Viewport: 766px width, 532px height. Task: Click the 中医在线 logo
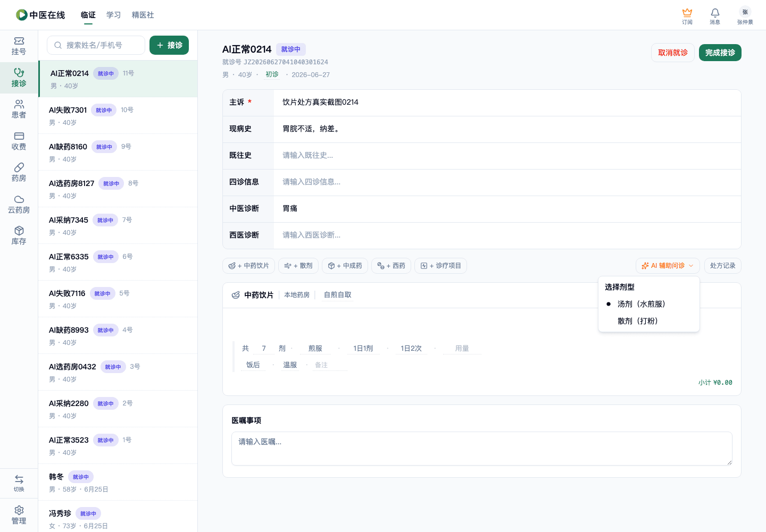(x=40, y=15)
